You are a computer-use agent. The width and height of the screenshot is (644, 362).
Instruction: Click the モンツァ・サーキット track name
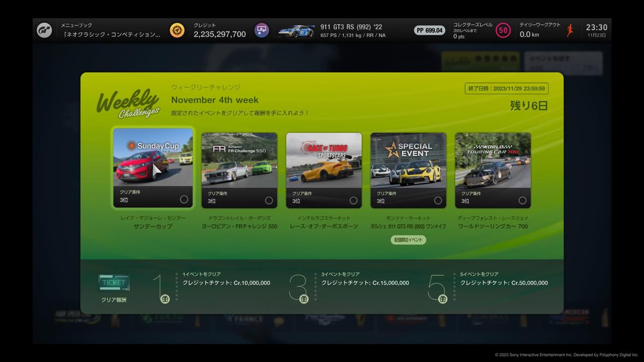pyautogui.click(x=409, y=218)
